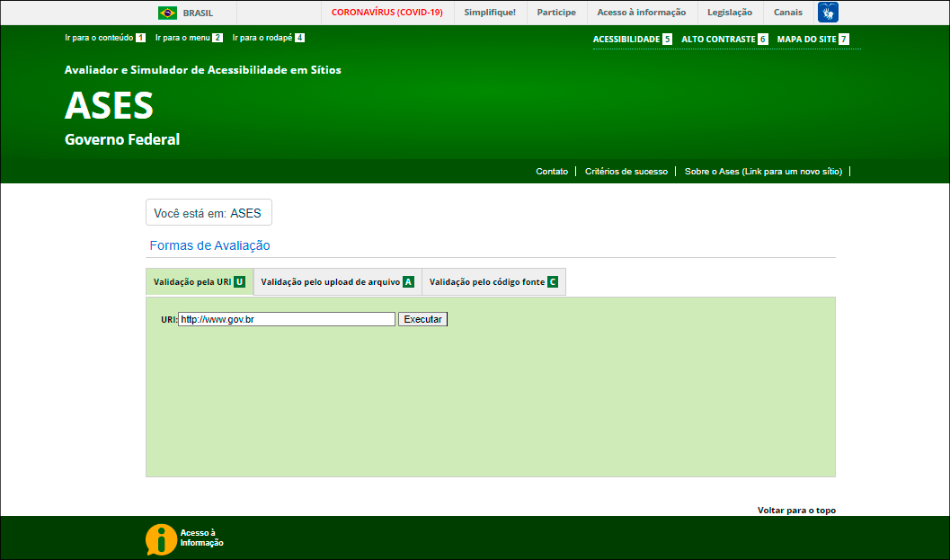The image size is (950, 560).
Task: Open 'Sobre o Ases' menu link
Action: point(763,172)
